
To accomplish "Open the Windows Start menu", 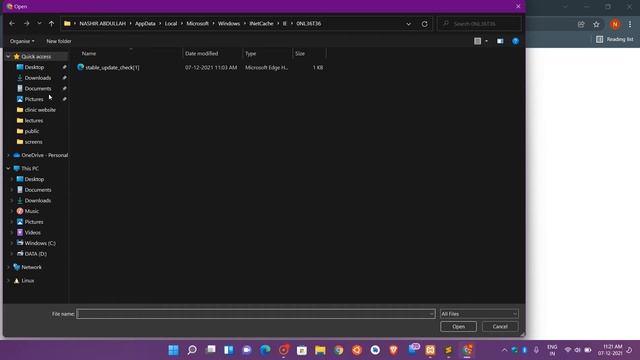I will click(173, 350).
